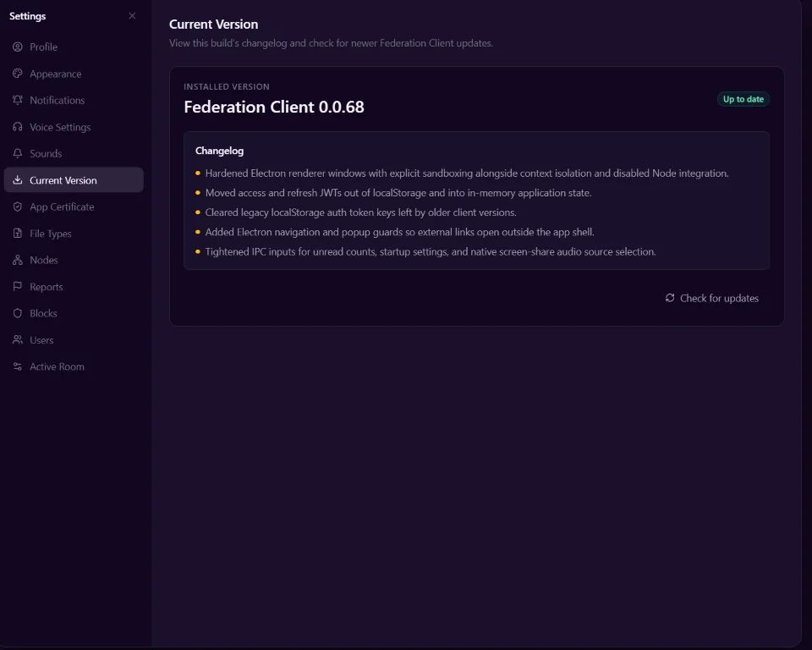Open Voice Settings section
The height and width of the screenshot is (650, 812).
[x=74, y=127]
